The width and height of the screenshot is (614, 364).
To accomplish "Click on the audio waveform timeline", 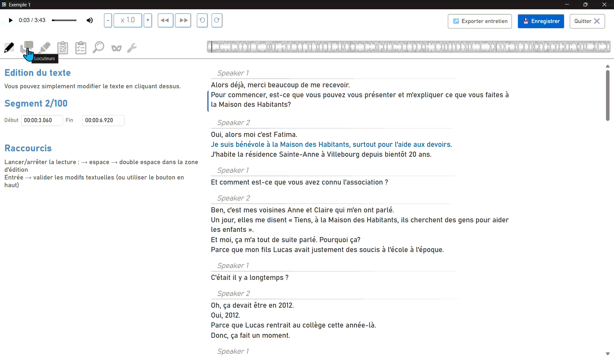I will click(x=408, y=47).
